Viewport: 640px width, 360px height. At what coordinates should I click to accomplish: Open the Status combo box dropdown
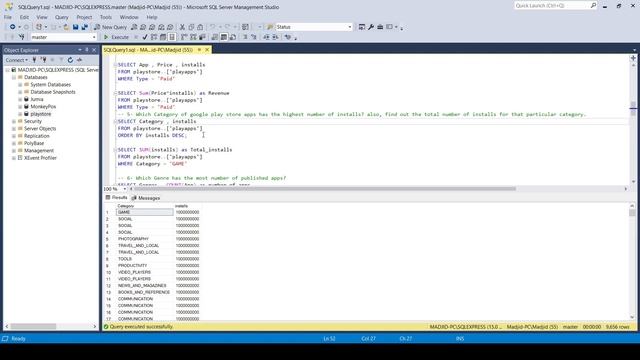coord(349,27)
